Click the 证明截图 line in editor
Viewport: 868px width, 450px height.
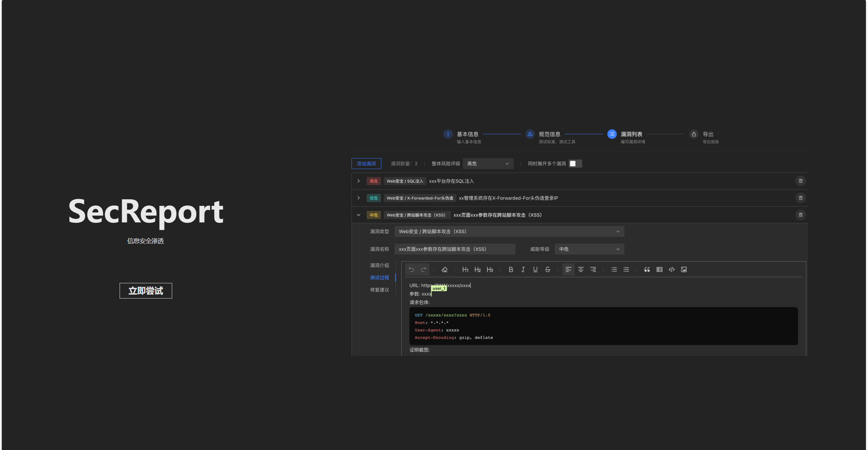[x=420, y=350]
